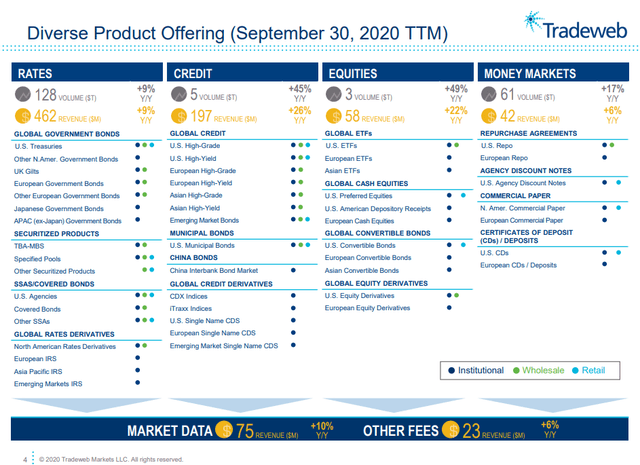640x465 pixels.
Task: Click the Retail dot beside U.S. CDs
Action: pyautogui.click(x=619, y=253)
